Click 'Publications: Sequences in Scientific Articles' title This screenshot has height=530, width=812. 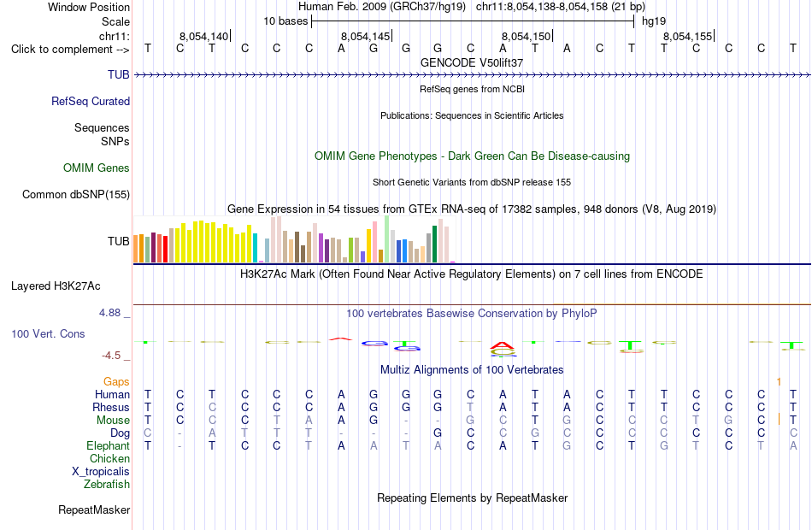point(472,115)
